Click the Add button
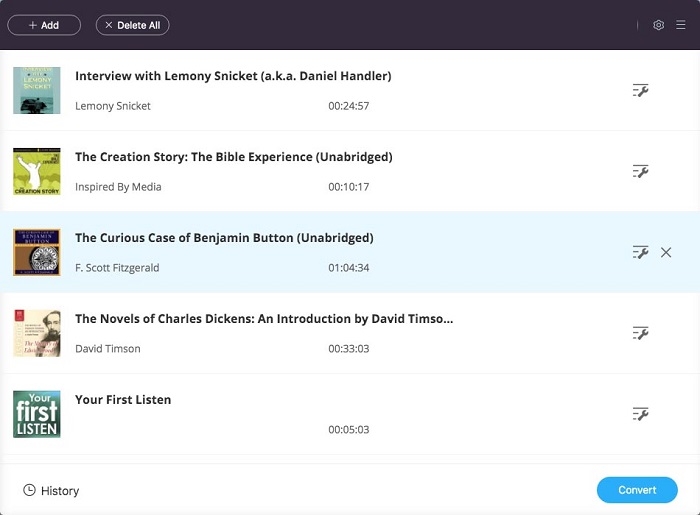The image size is (700, 515). tap(44, 25)
